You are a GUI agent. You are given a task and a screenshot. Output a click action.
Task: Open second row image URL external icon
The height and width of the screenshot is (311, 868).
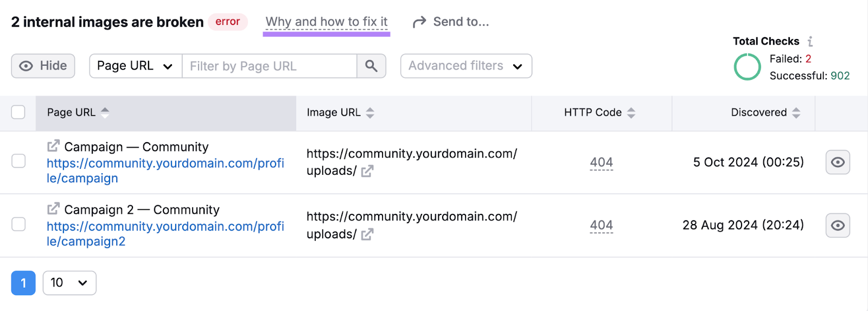click(367, 234)
